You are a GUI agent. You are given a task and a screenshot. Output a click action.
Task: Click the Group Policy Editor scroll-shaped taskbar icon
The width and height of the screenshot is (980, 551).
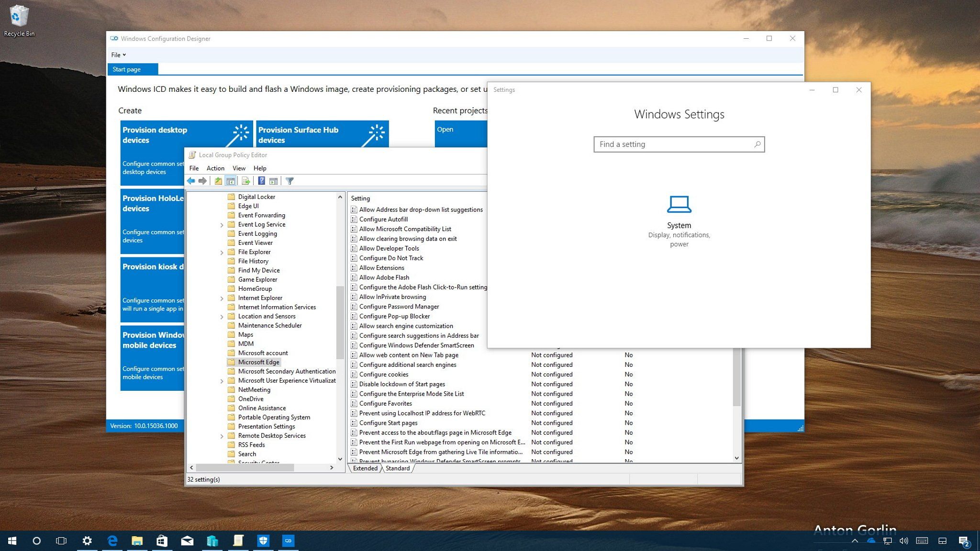[238, 541]
